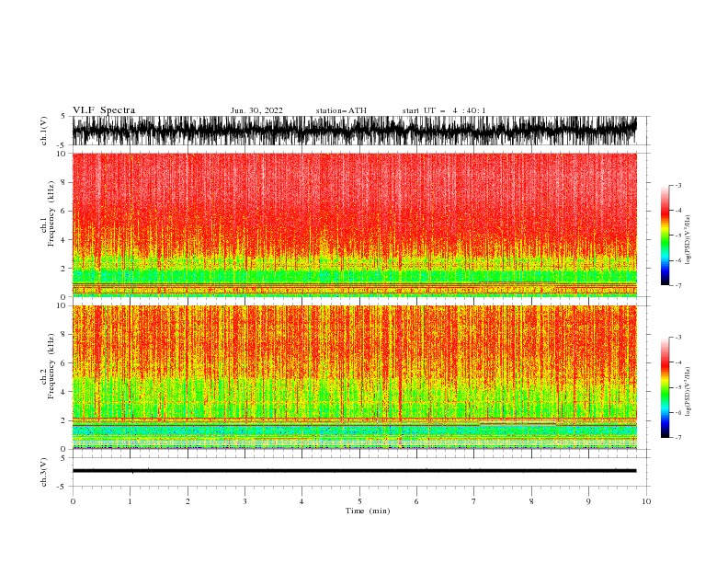Click the ch.1 waveform plot at top
This screenshot has height=563, width=728.
pyautogui.click(x=354, y=131)
